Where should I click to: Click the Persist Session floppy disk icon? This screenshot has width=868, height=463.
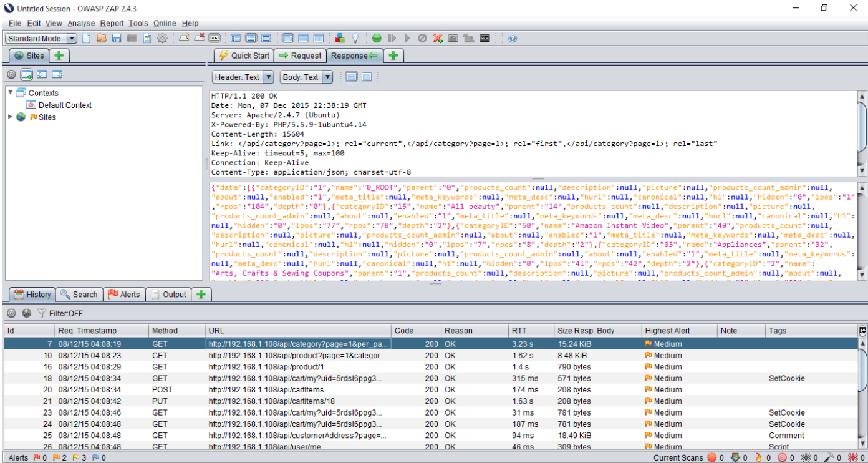tap(117, 38)
